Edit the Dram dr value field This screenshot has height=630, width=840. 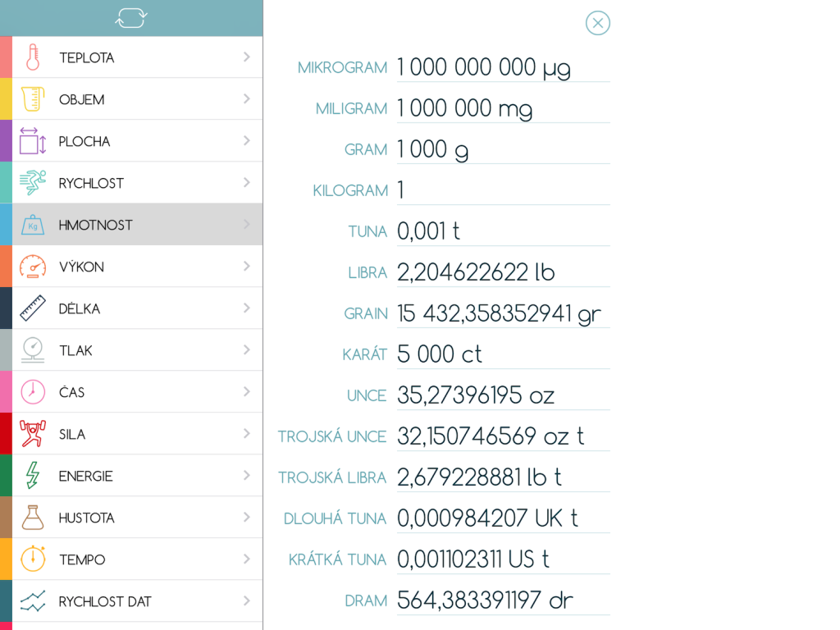point(503,601)
